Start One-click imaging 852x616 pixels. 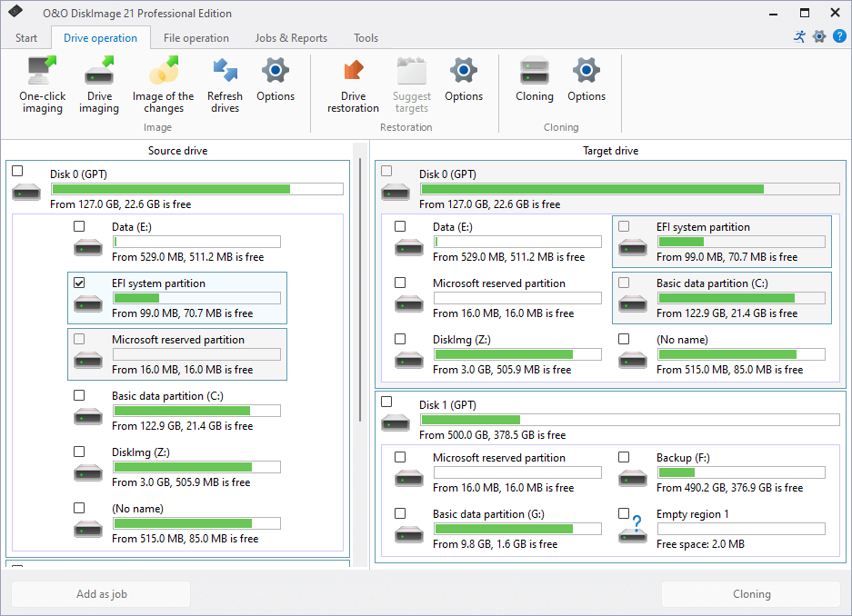point(43,85)
